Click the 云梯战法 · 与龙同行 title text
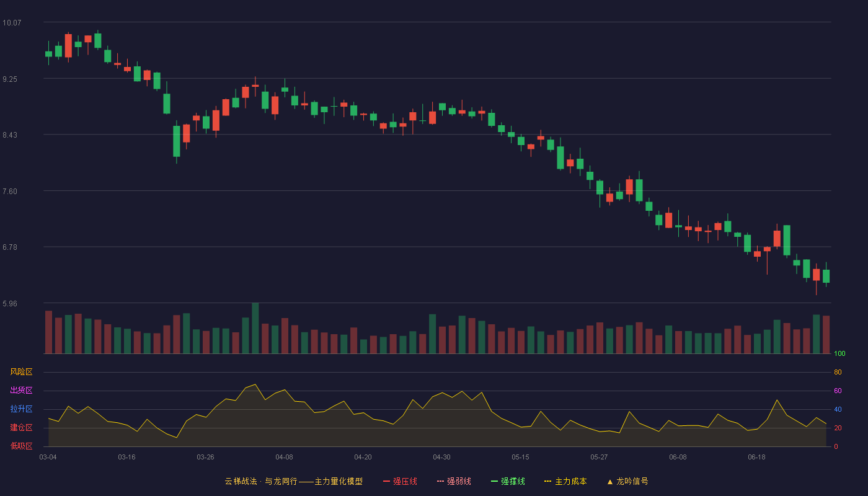 click(x=260, y=481)
